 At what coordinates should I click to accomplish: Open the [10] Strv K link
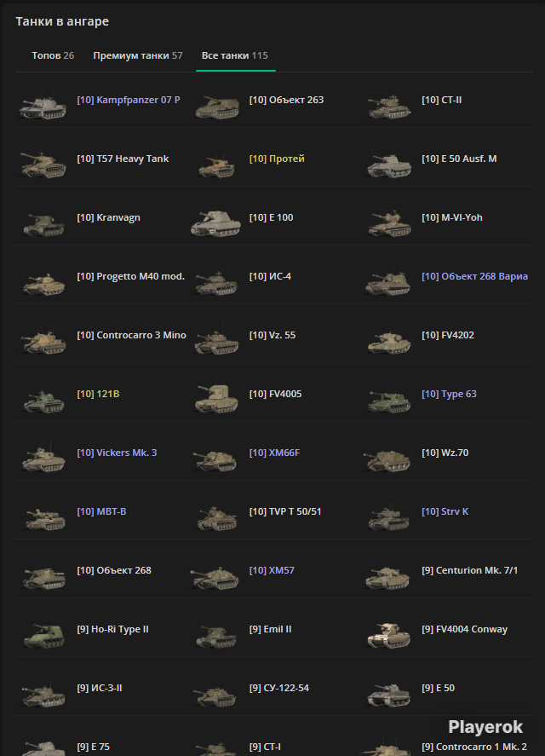[445, 511]
